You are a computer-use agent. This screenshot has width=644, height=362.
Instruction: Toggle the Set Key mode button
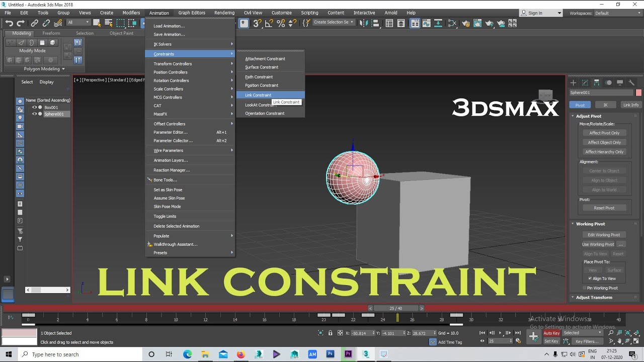tap(551, 341)
